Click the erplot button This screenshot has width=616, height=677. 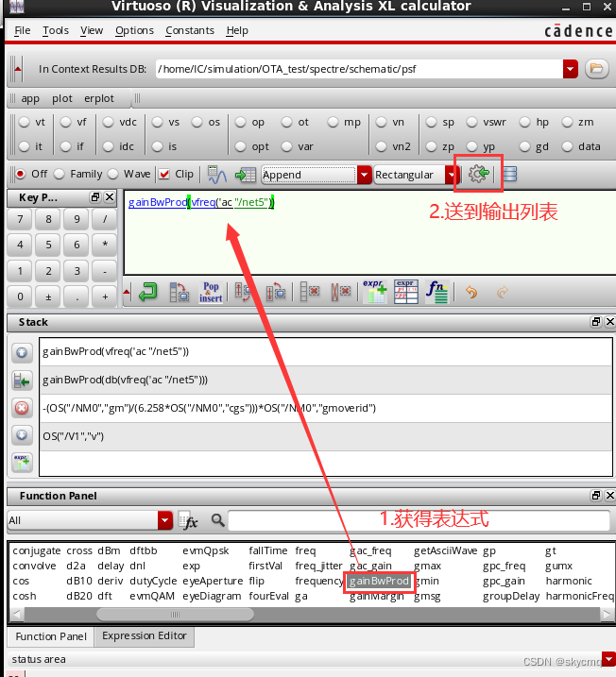(99, 98)
